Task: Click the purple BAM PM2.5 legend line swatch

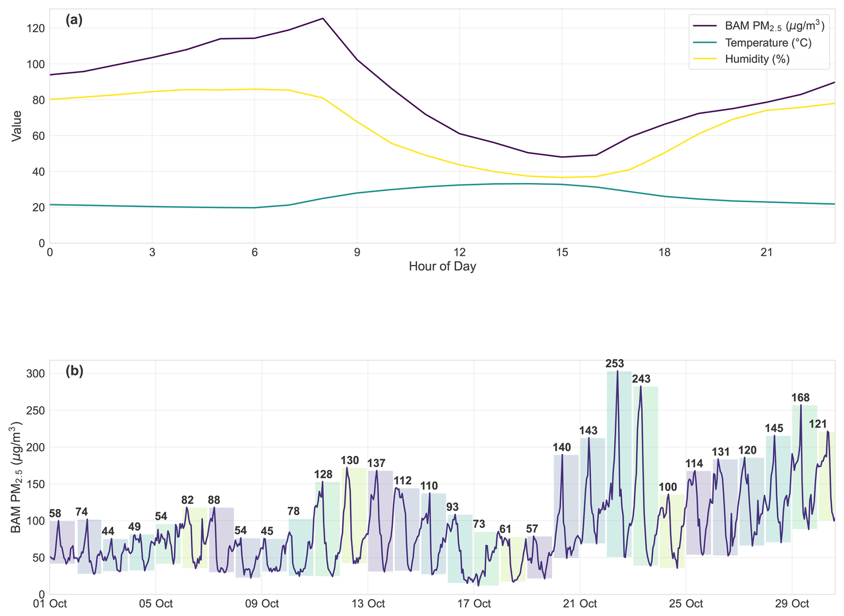Action: (x=705, y=26)
